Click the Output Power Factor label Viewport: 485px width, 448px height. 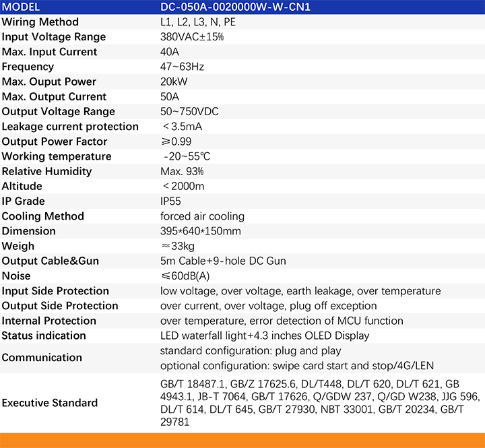[x=55, y=141]
